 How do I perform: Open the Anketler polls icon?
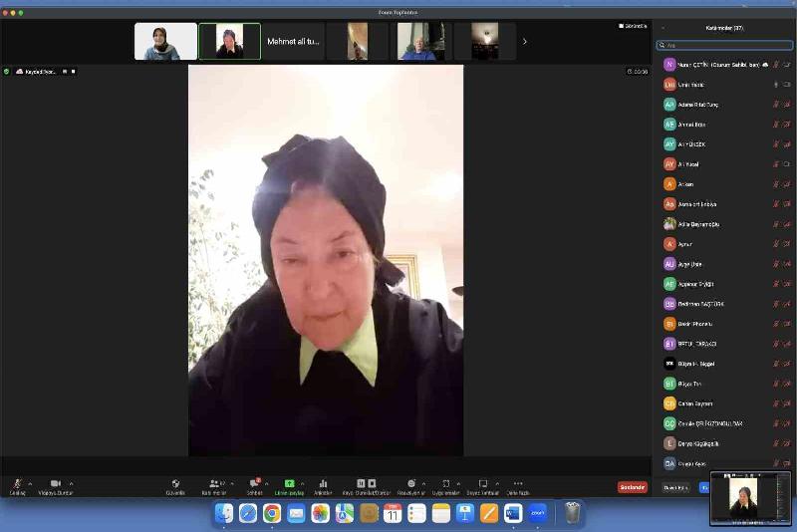tap(323, 483)
